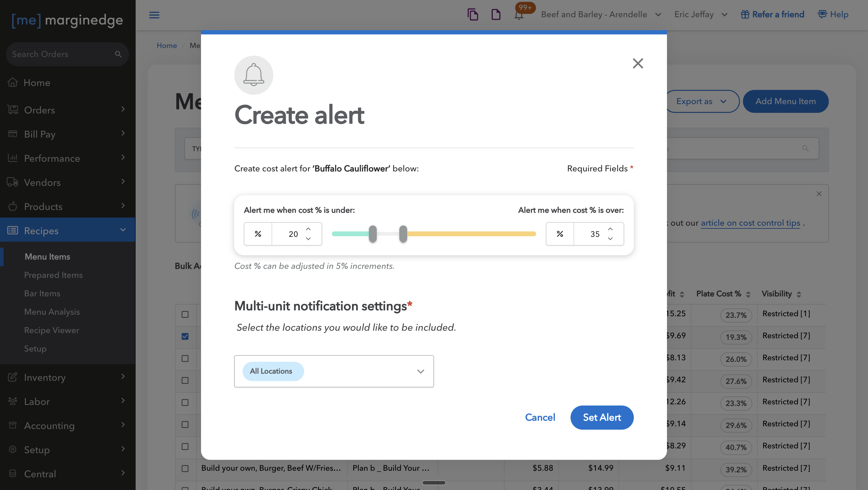Open the notifications bell with 99+ badge

[519, 15]
